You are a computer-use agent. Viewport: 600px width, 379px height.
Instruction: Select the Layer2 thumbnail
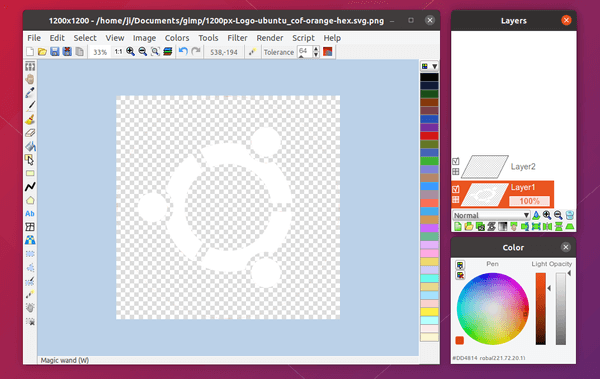484,167
